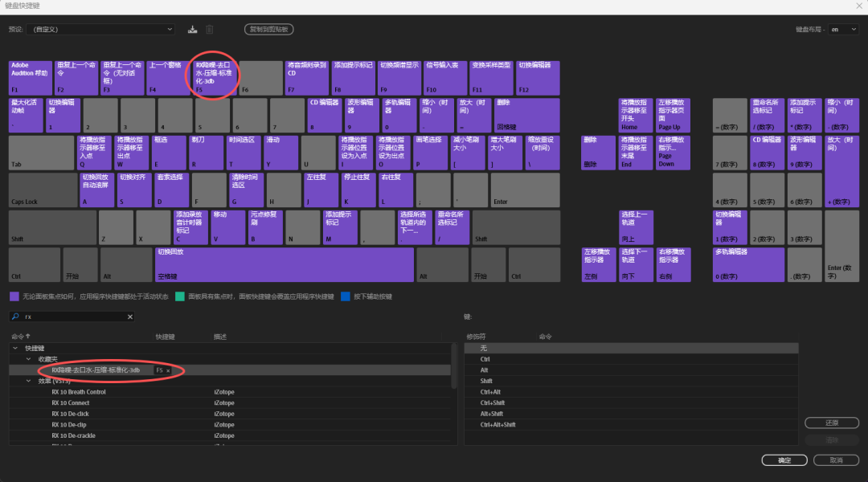Click the End key
868x482 pixels.
point(636,153)
